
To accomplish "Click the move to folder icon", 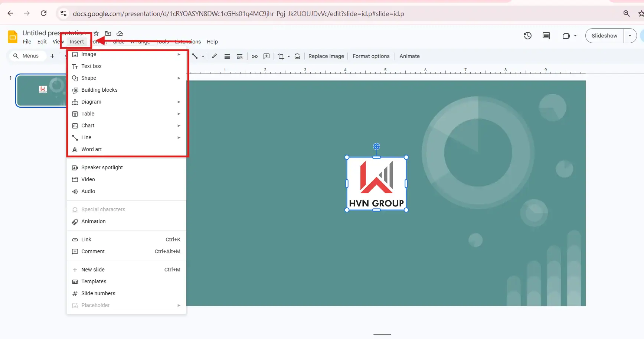I will click(x=108, y=33).
